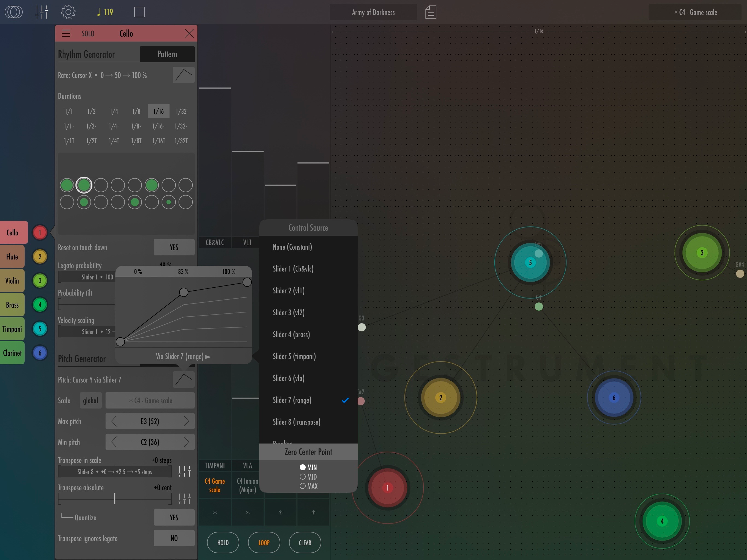Decrease Min pitch with left arrow
This screenshot has height=560, width=747.
coord(114,442)
